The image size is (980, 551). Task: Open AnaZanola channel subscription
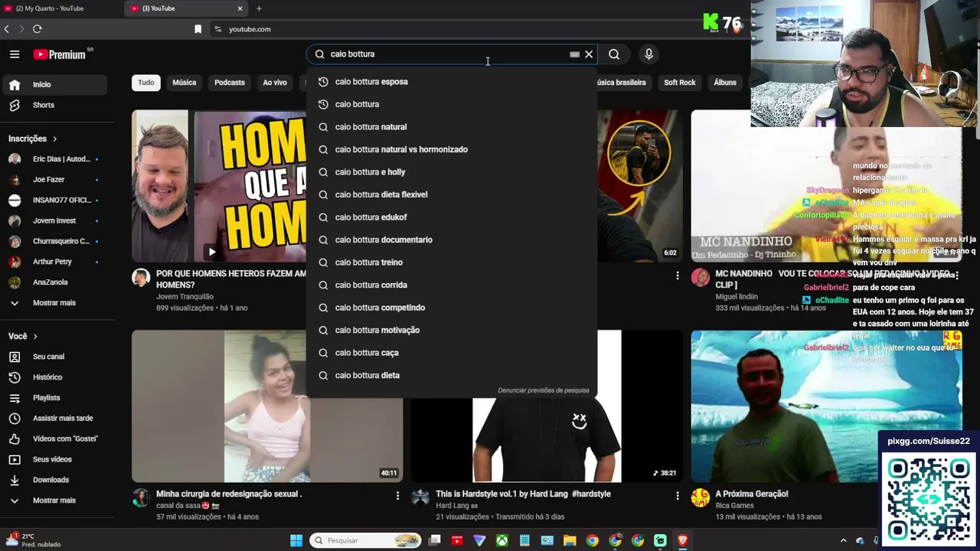pyautogui.click(x=55, y=282)
